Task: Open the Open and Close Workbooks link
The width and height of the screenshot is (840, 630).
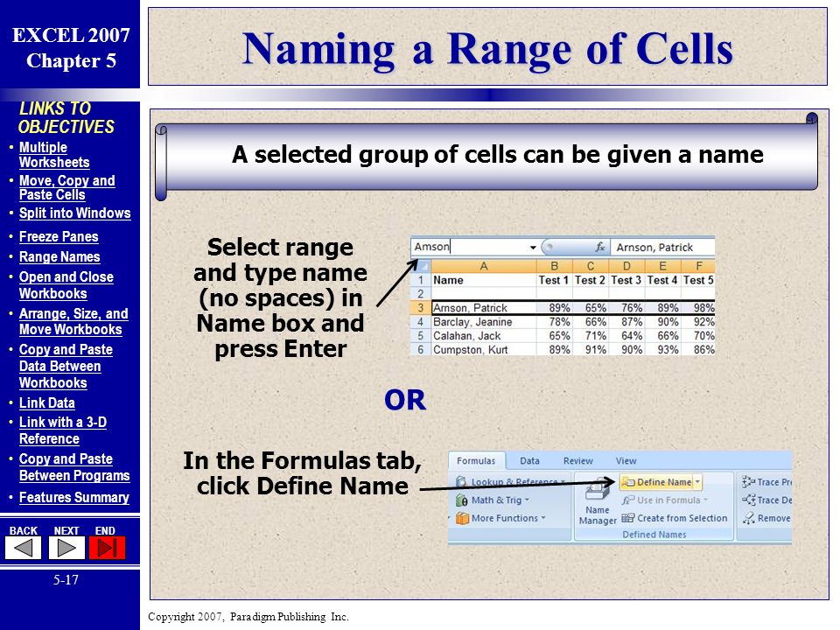Action: pyautogui.click(x=66, y=285)
